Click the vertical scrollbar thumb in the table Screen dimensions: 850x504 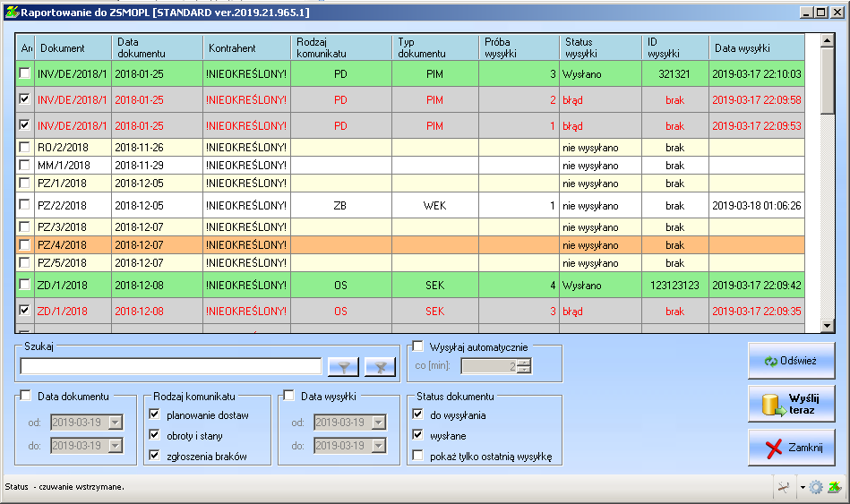tap(828, 81)
